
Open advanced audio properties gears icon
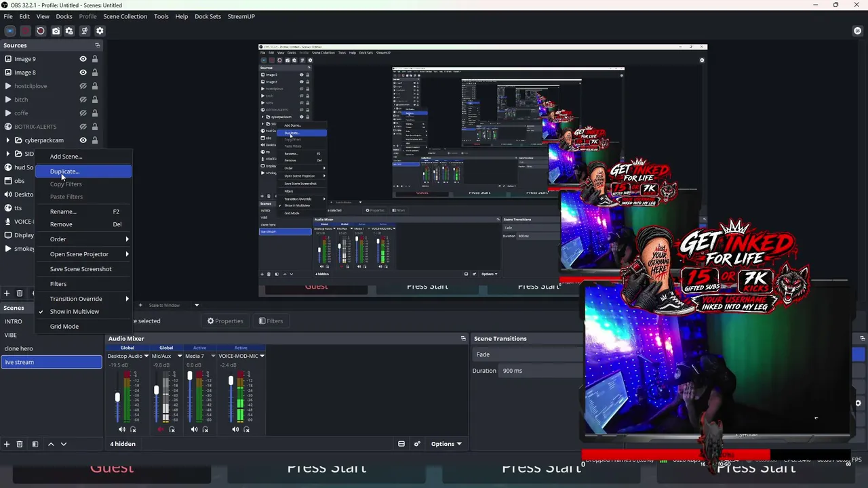click(x=417, y=444)
